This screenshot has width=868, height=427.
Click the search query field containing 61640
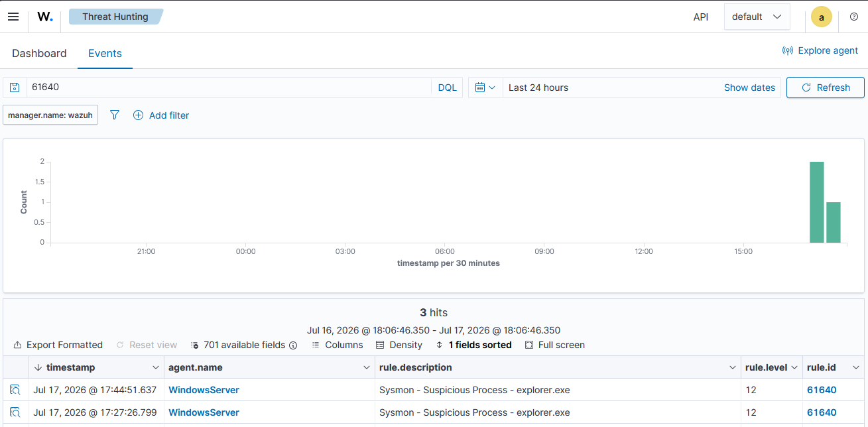(229, 88)
